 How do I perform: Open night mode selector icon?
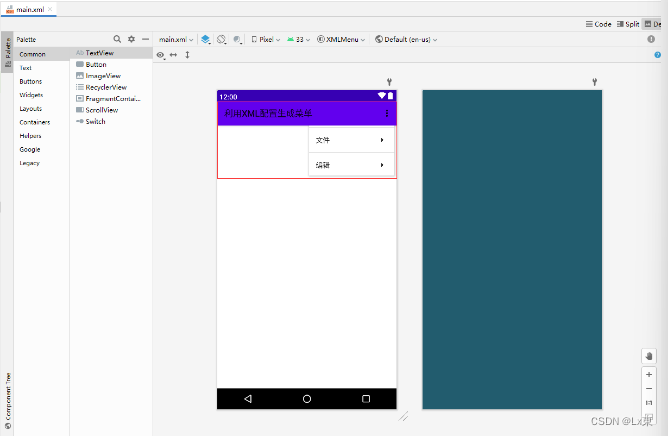238,40
